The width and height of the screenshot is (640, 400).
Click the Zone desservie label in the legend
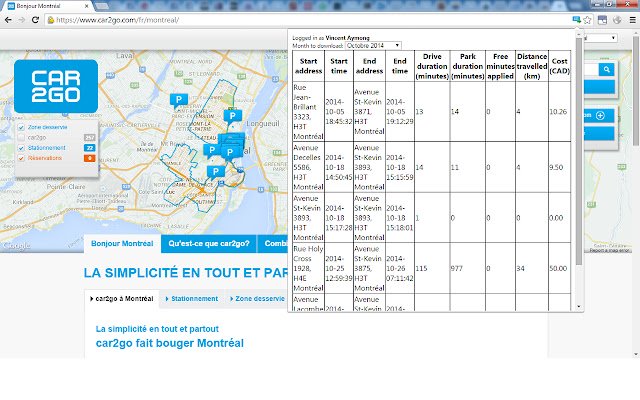47,127
